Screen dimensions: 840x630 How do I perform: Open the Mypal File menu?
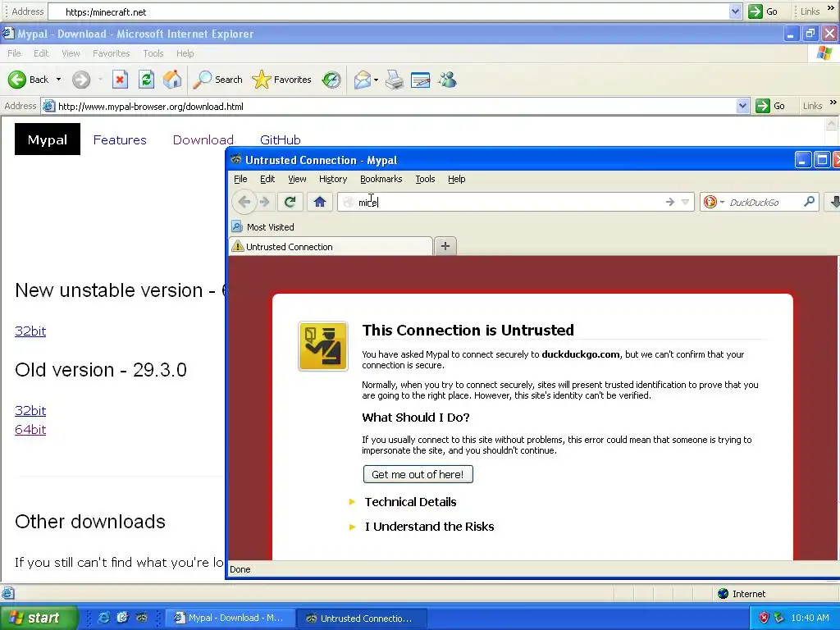pyautogui.click(x=240, y=179)
